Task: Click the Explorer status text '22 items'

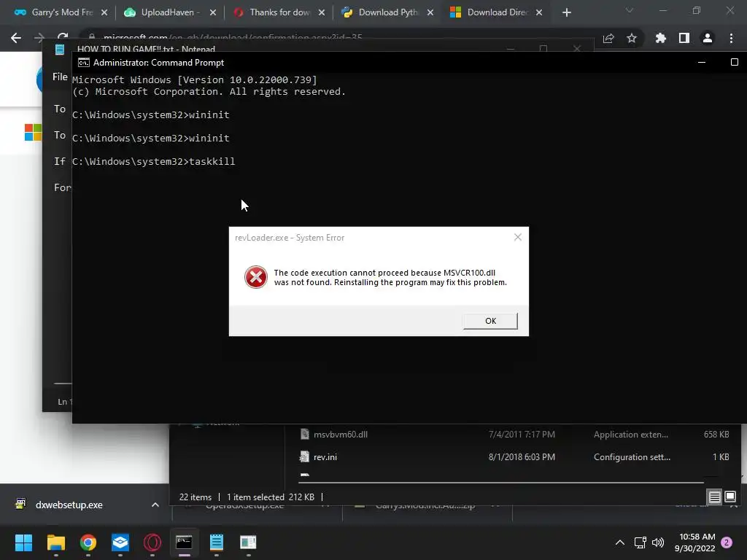Action: coord(196,497)
